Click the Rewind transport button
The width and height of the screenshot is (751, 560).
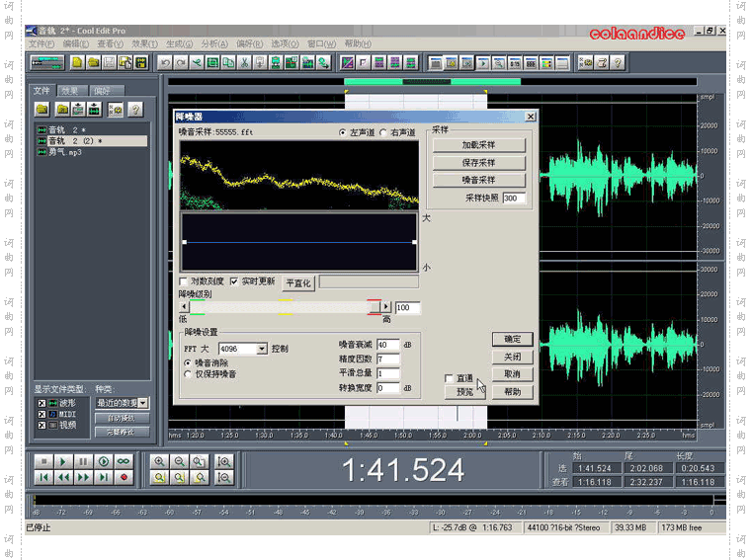click(x=63, y=477)
